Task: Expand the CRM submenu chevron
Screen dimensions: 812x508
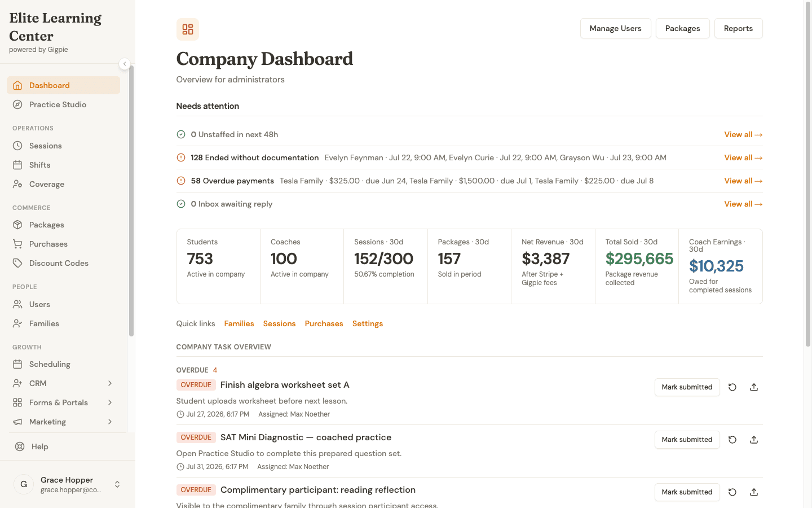Action: click(x=110, y=383)
